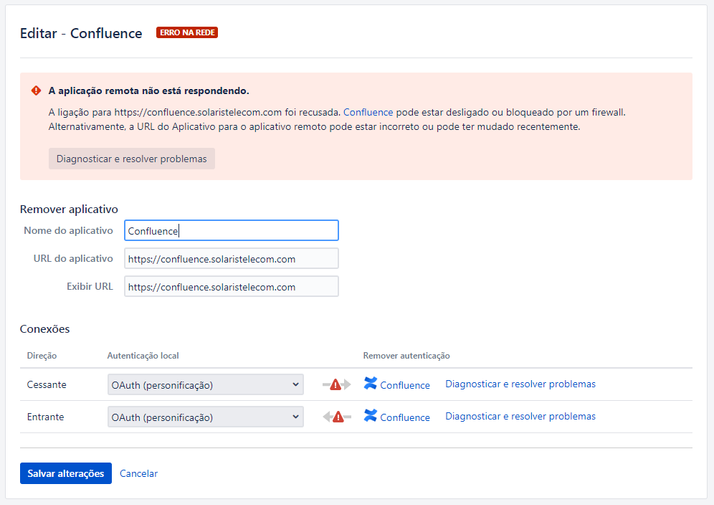Click the Direção column header

[42, 356]
